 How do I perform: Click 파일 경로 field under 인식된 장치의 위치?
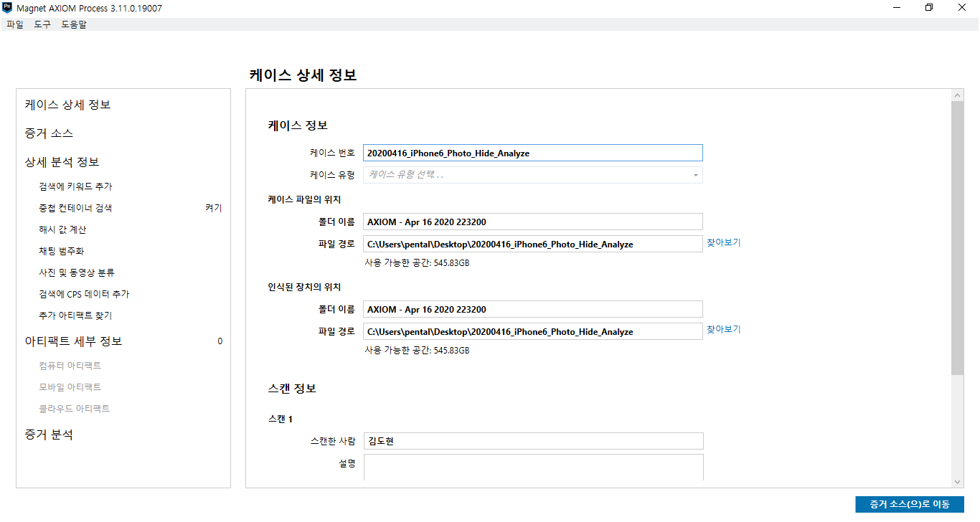click(x=533, y=331)
